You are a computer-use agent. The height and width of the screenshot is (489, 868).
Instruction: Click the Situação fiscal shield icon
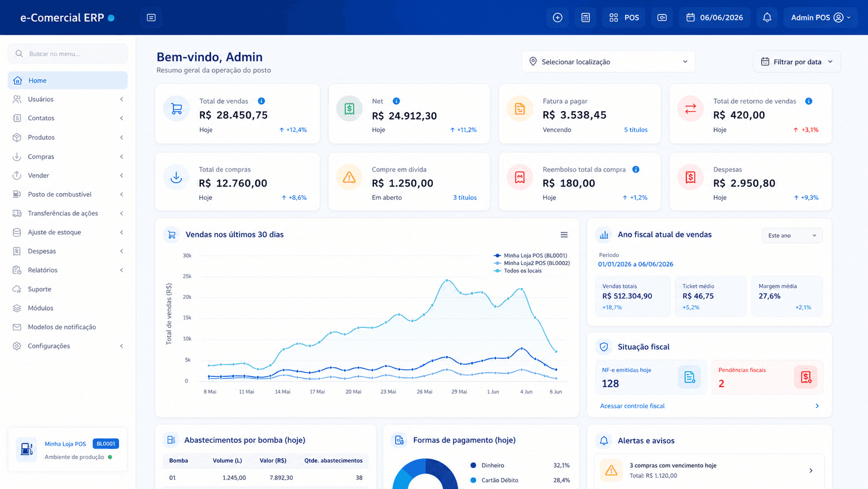tap(604, 347)
